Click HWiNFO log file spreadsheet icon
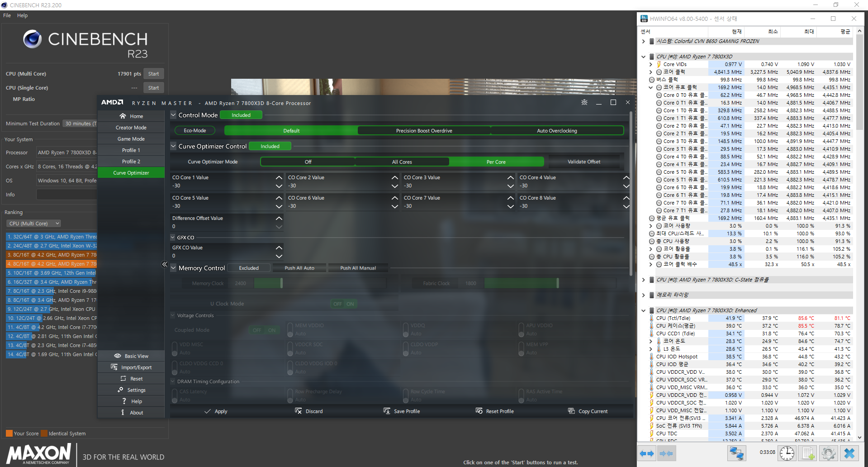This screenshot has width=868, height=467. (x=808, y=453)
